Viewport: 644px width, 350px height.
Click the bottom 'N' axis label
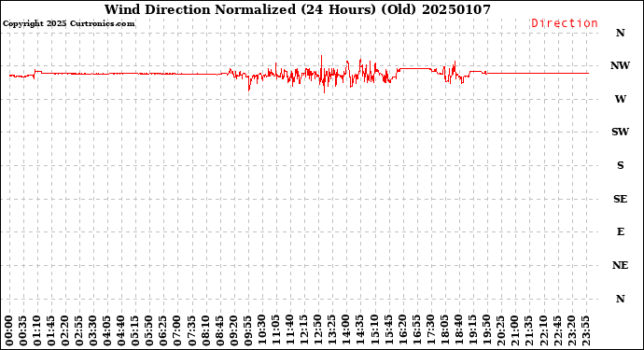pyautogui.click(x=620, y=299)
